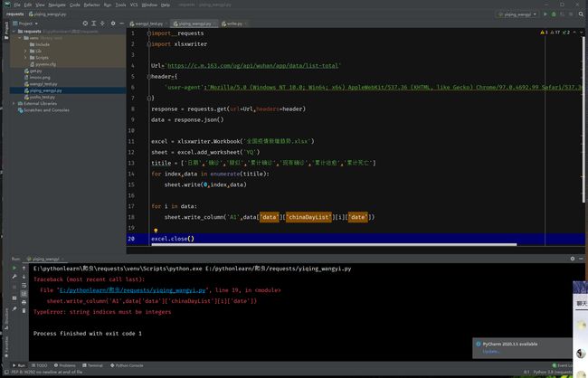Collapse the venv folder in project tree
This screenshot has width=588, height=378.
(18, 37)
